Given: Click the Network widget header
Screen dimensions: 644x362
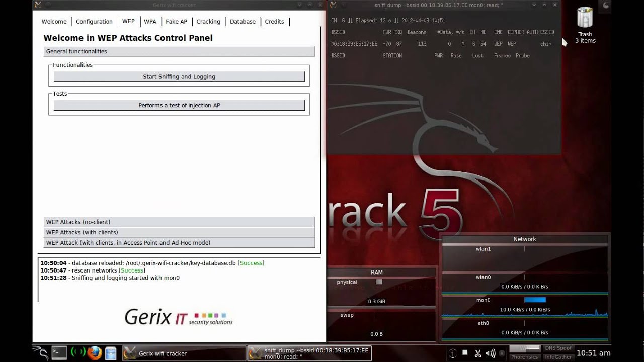Looking at the screenshot, I should [x=525, y=239].
